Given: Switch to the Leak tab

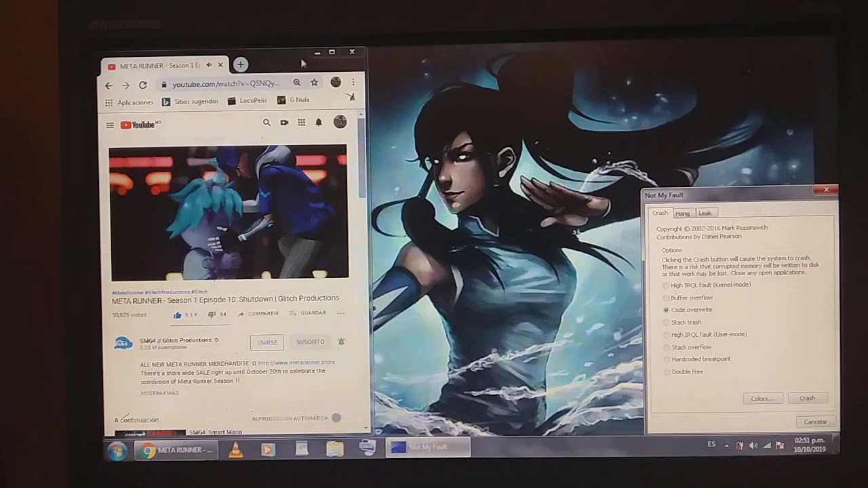Looking at the screenshot, I should tap(705, 213).
